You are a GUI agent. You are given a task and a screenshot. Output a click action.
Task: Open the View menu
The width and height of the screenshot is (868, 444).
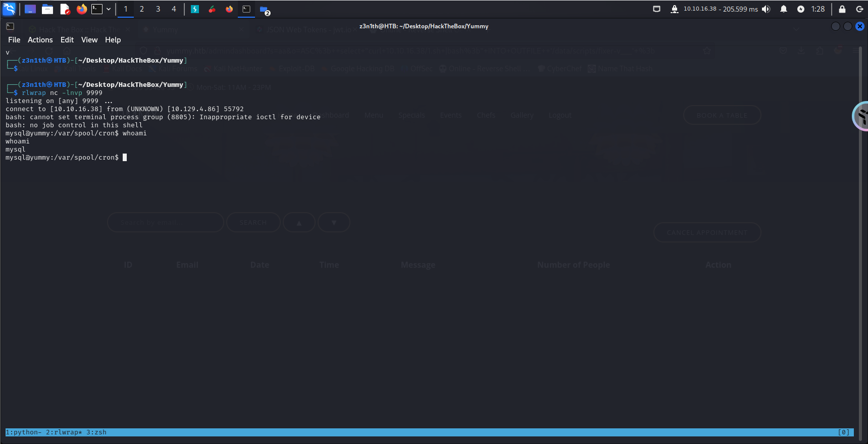(89, 40)
